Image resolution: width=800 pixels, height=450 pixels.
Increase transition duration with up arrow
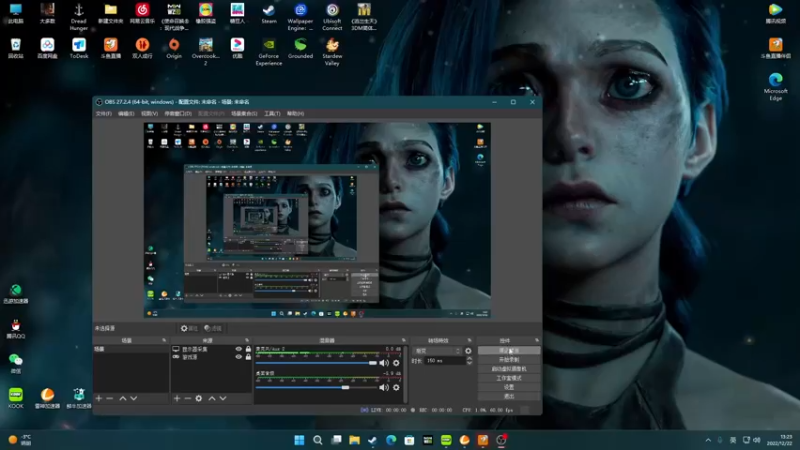(x=469, y=359)
